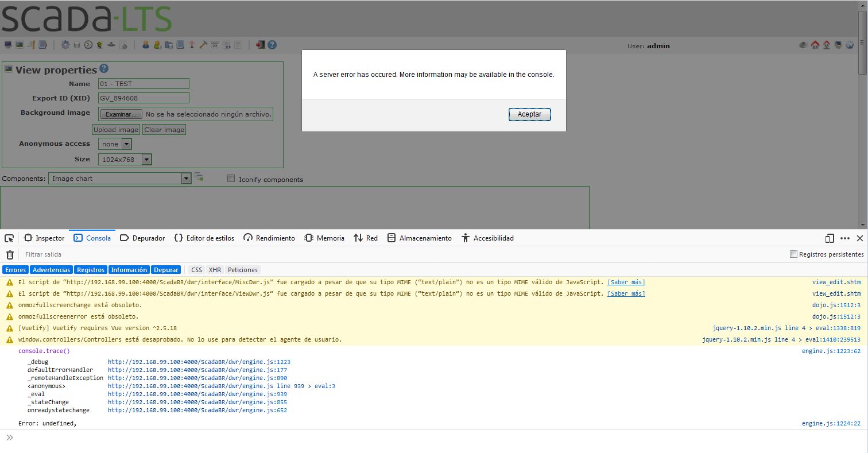The width and height of the screenshot is (868, 453).
Task: Enable the Iconify components checkbox
Action: (x=231, y=179)
